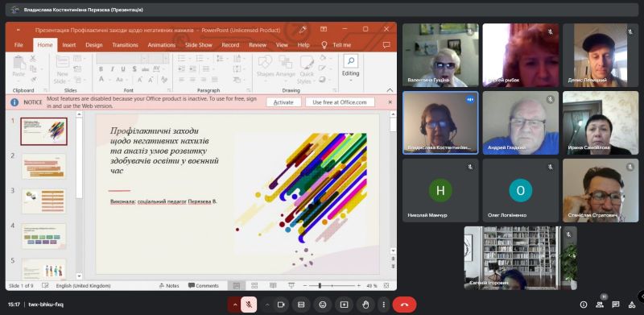Viewport: 644px width, 315px height.
Task: Click the zoom slider in status bar
Action: pos(332,285)
